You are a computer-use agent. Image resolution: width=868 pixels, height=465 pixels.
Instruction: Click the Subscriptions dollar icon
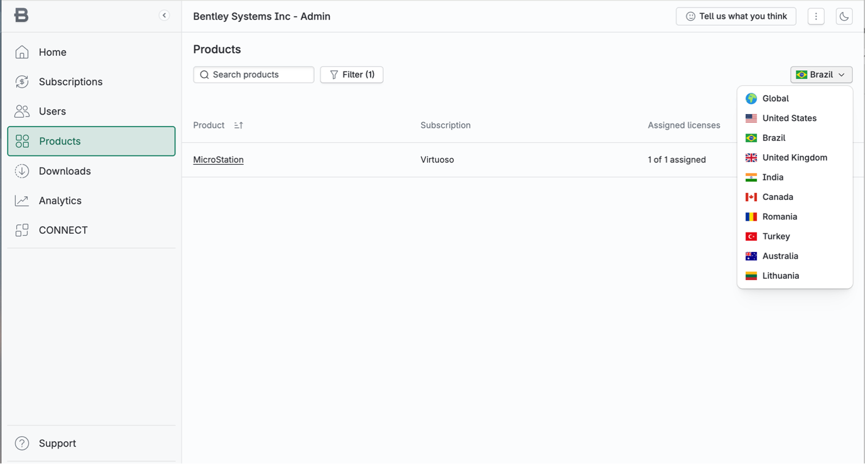pos(22,81)
